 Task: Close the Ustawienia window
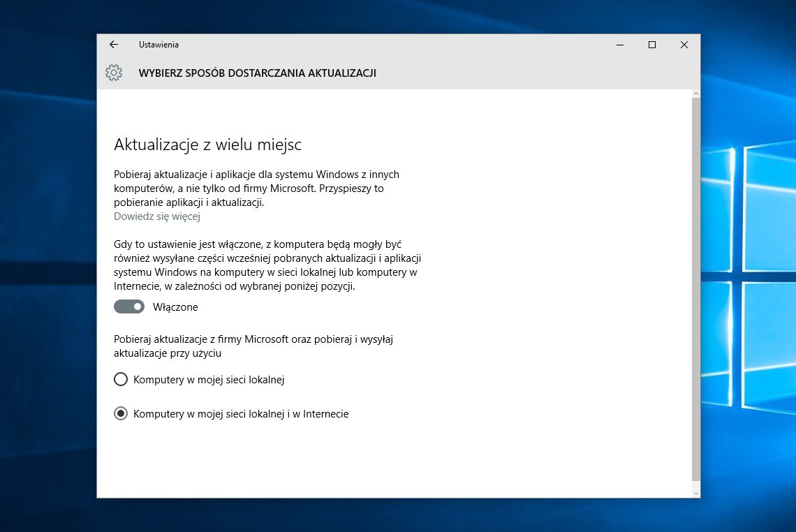(x=684, y=45)
